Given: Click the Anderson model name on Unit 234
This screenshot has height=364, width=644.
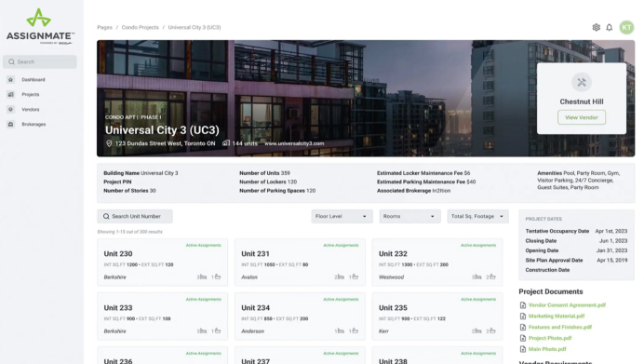Looking at the screenshot, I should (252, 331).
